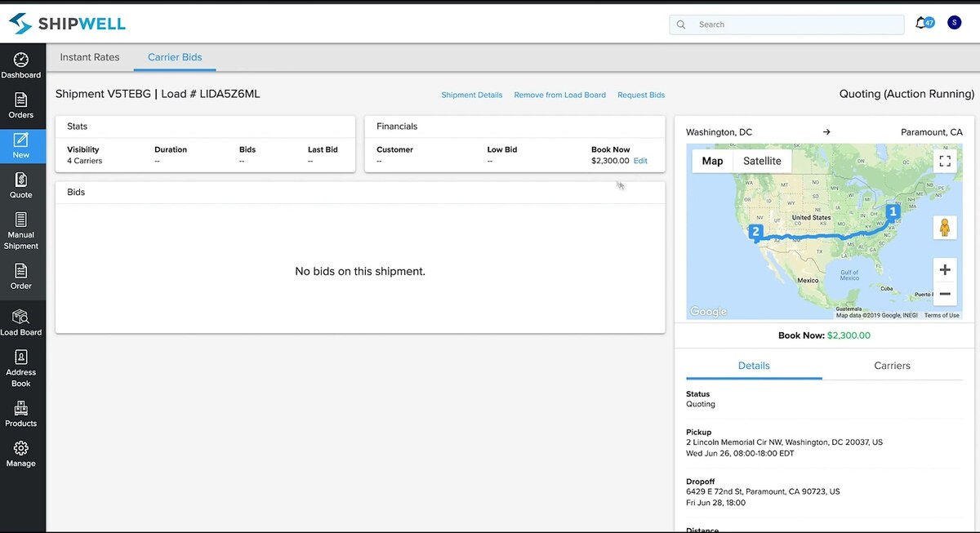Click the Google logo on the map
This screenshot has width=980, height=533.
708,312
